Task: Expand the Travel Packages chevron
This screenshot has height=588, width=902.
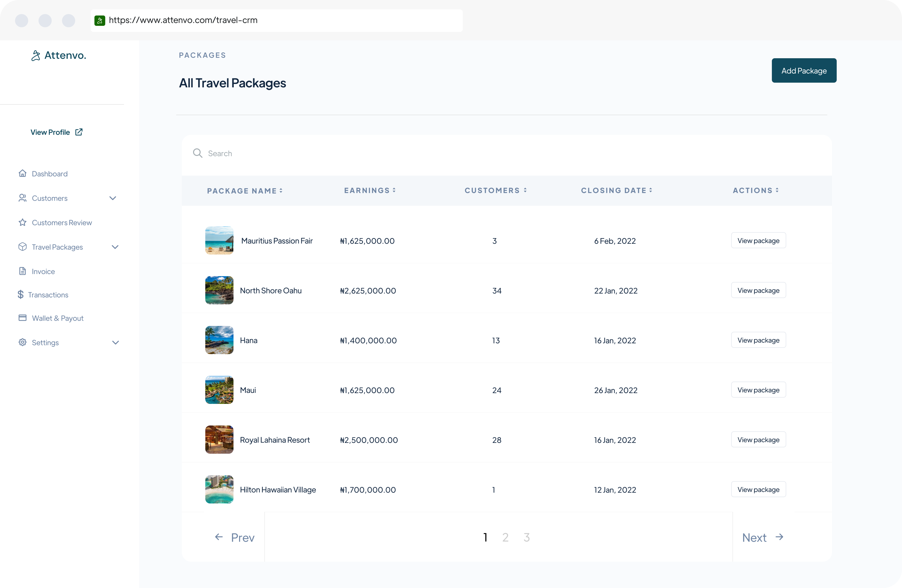Action: pyautogui.click(x=115, y=247)
